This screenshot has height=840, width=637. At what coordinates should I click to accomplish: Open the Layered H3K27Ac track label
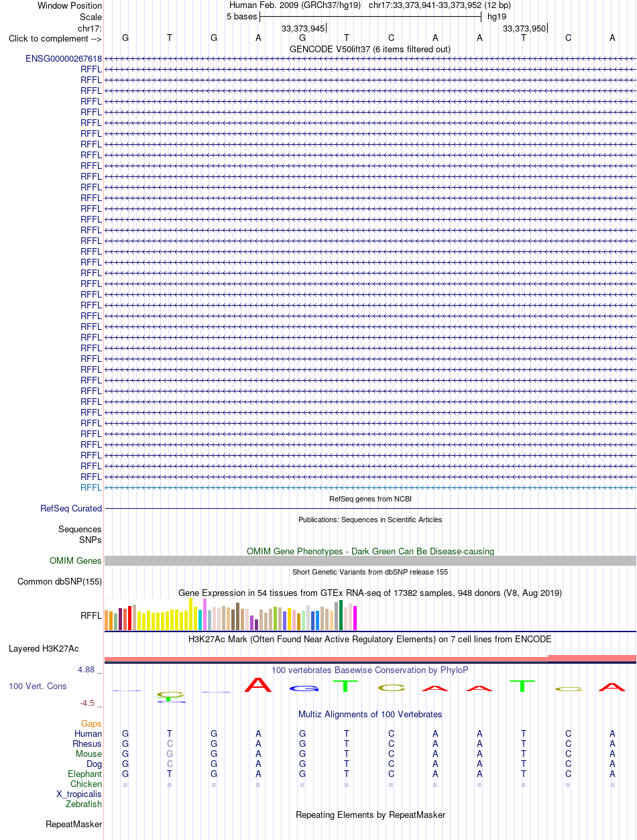44,649
